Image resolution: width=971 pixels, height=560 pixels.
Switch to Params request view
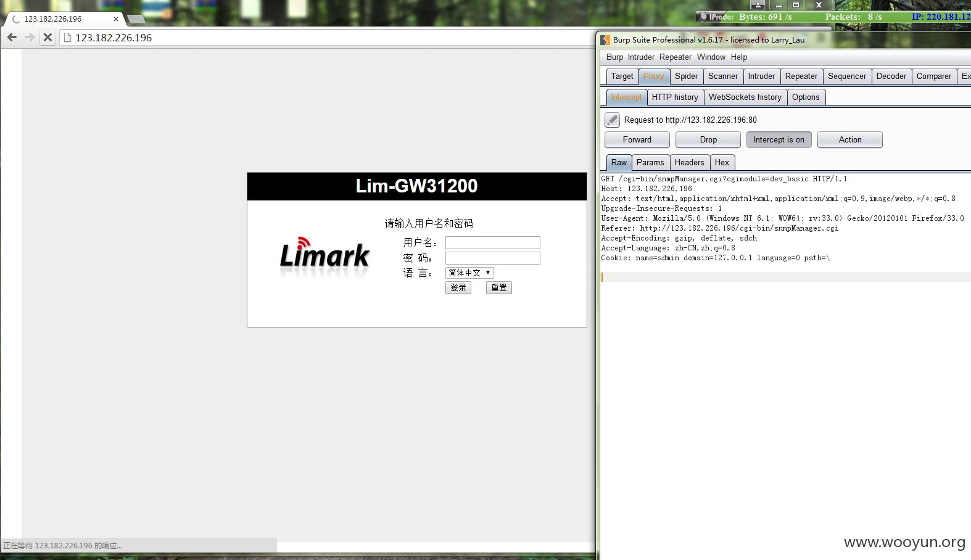650,162
